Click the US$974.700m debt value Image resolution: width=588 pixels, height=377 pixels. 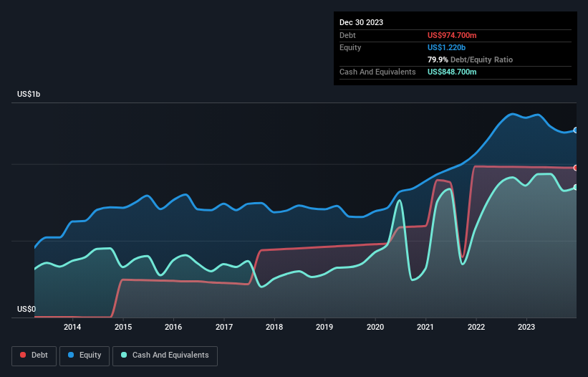click(452, 35)
